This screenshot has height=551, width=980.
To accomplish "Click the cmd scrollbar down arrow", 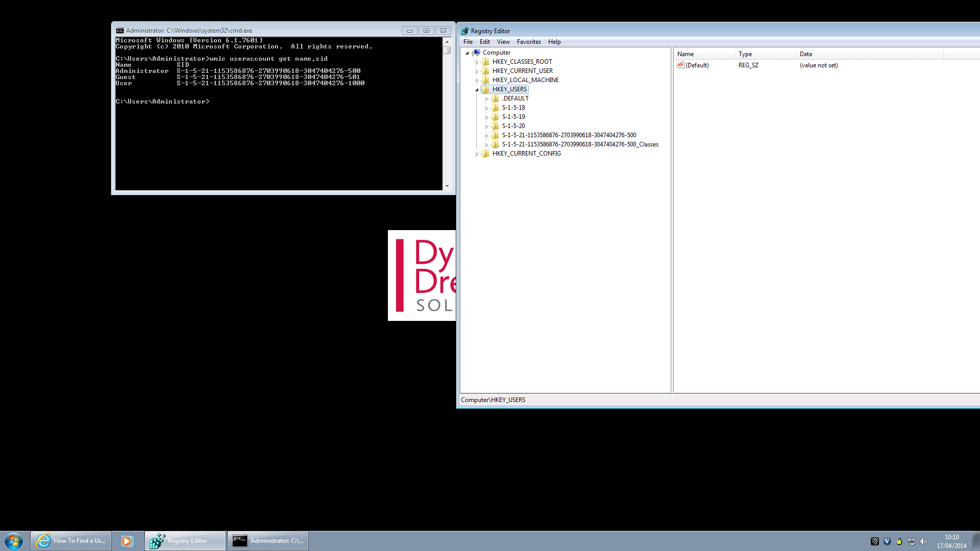I will tap(447, 186).
